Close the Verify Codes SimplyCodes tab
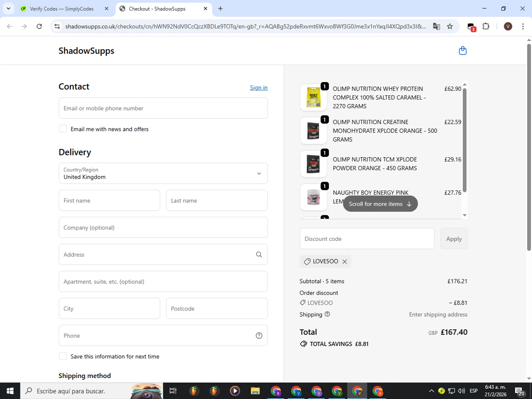 click(106, 9)
